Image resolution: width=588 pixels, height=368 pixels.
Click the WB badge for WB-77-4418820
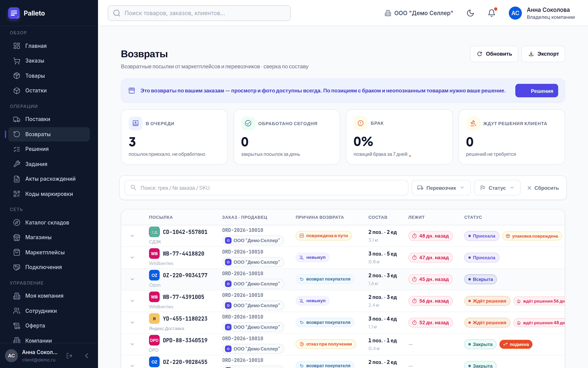pyautogui.click(x=154, y=254)
